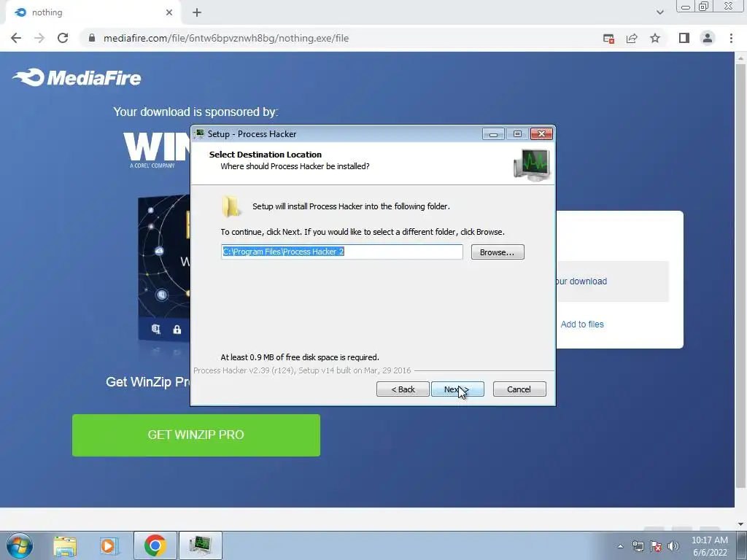
Task: Open the network tray icon
Action: (638, 546)
